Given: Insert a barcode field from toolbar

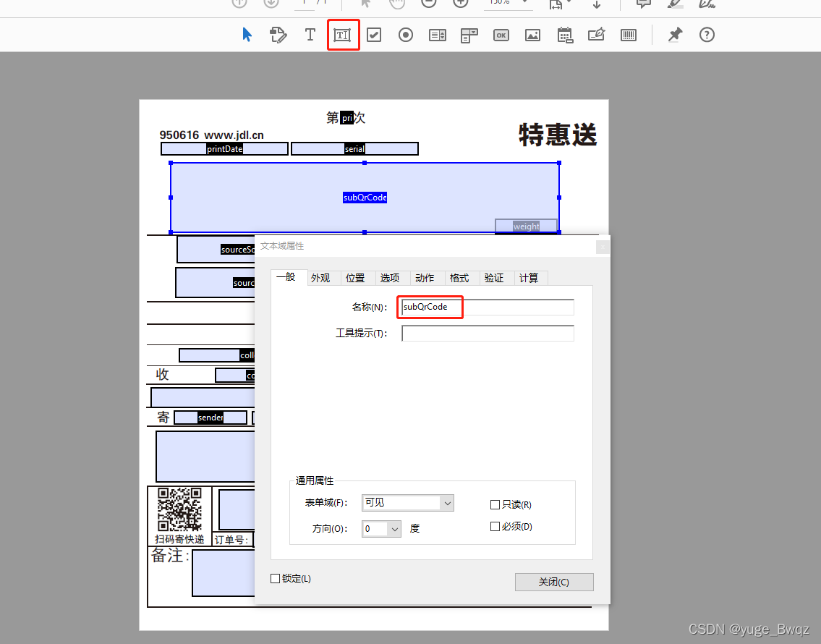Looking at the screenshot, I should click(x=629, y=35).
